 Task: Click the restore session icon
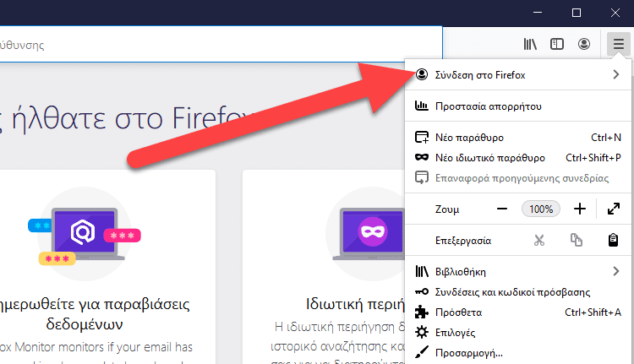coord(422,177)
